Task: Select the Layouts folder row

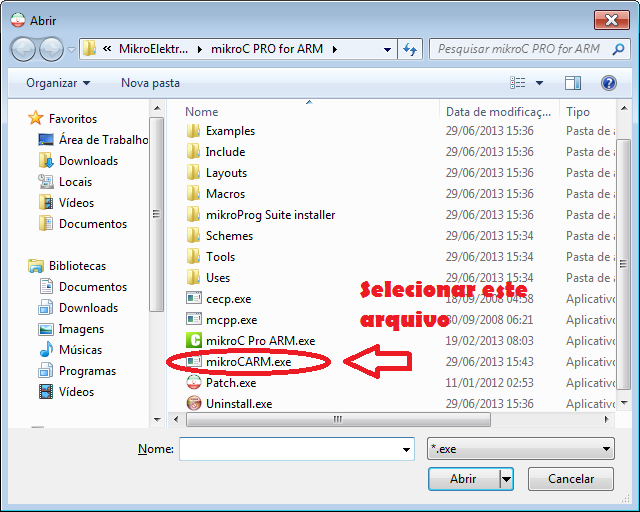Action: point(226,173)
